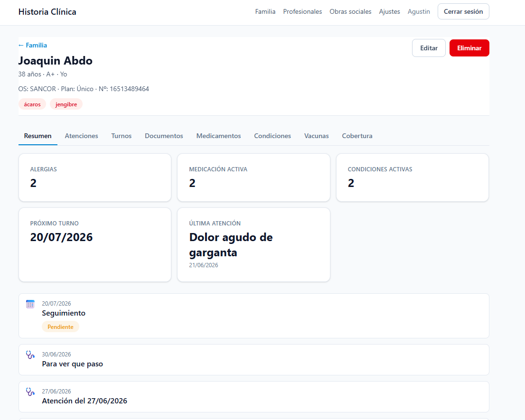The height and width of the screenshot is (420, 525).
Task: Click the red Eliminar button
Action: tap(469, 48)
